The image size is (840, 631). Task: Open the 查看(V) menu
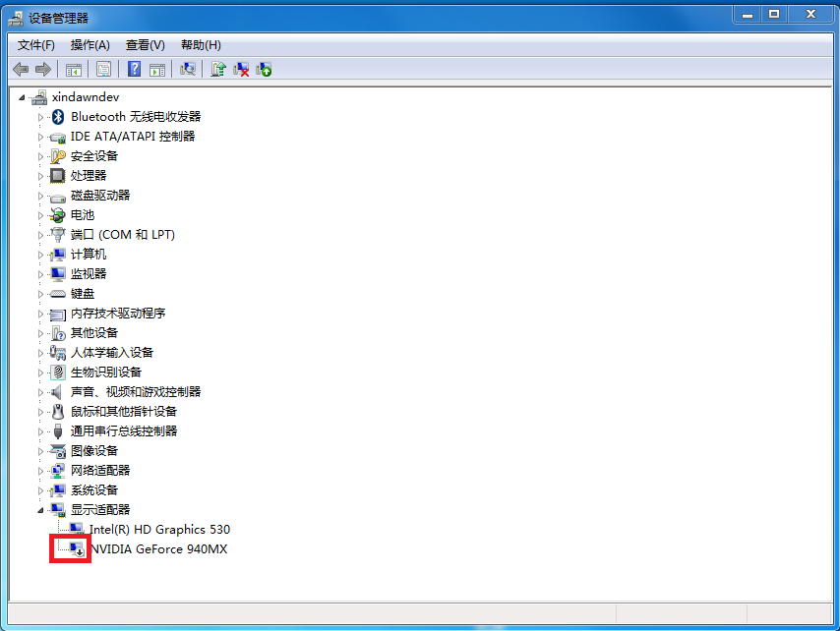145,45
